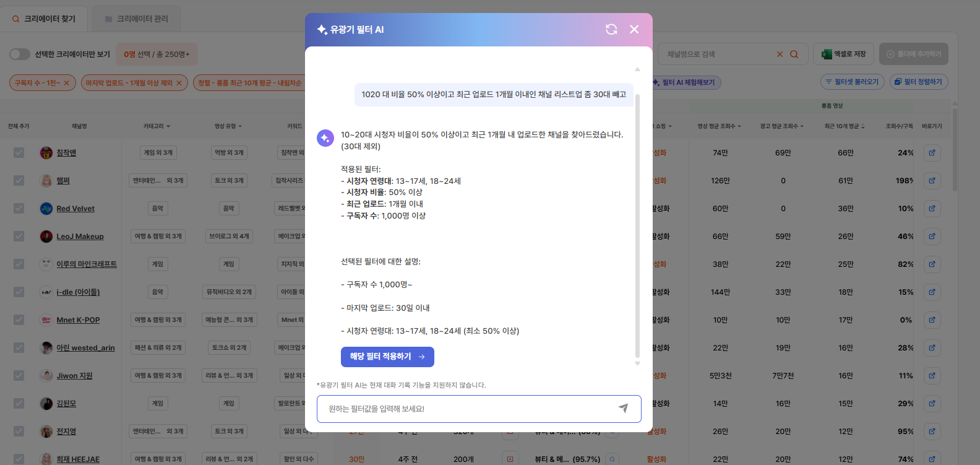
Task: Click the refresh icon in AI filter header
Action: 611,29
